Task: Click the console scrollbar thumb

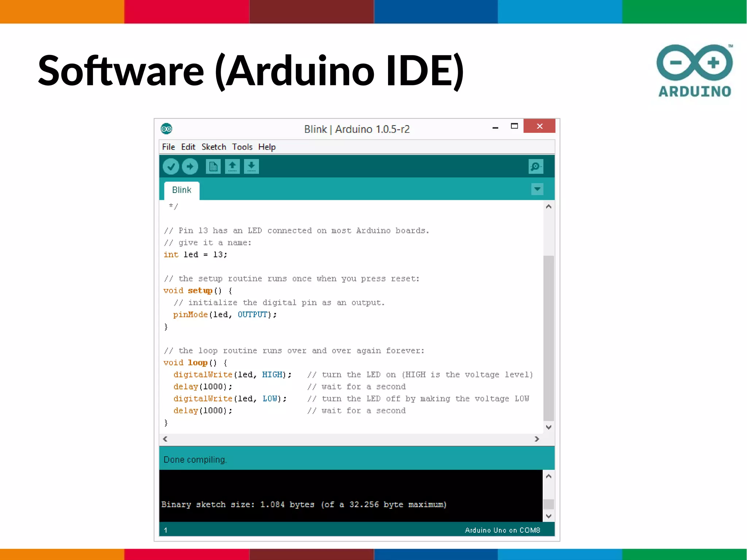Action: point(549,504)
